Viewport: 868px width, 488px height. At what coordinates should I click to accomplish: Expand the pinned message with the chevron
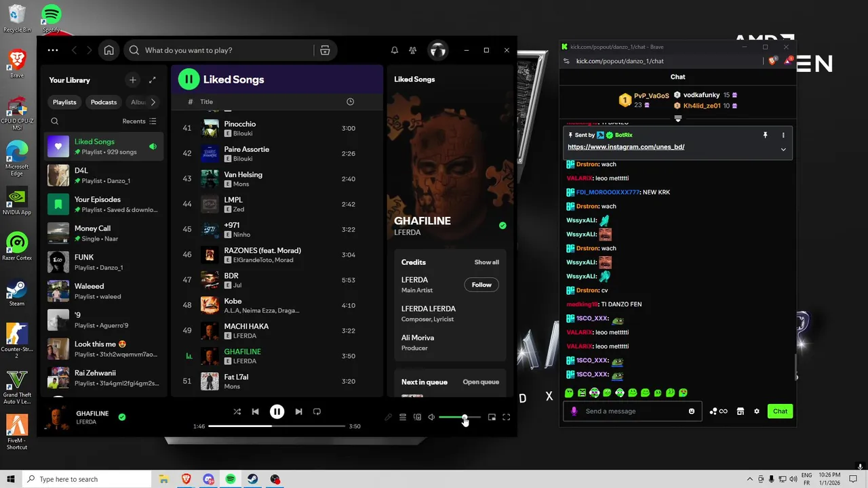tap(783, 149)
